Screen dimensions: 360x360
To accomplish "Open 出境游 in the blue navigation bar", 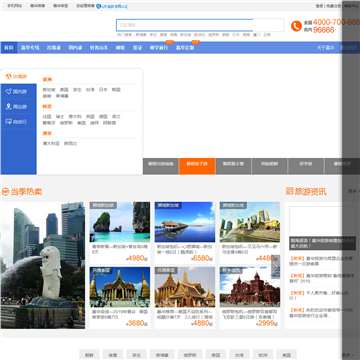I will pyautogui.click(x=53, y=48).
